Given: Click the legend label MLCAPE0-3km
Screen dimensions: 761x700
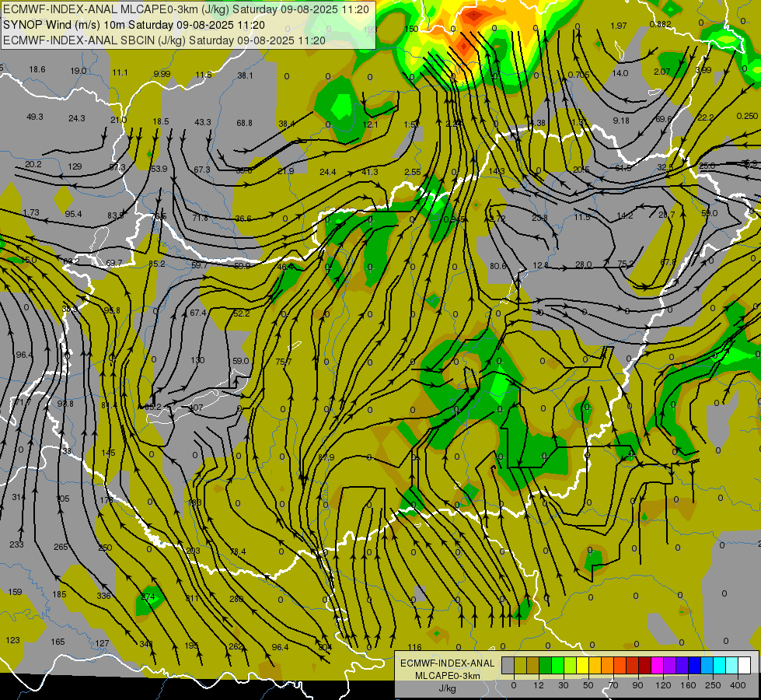Looking at the screenshot, I should pos(447,676).
